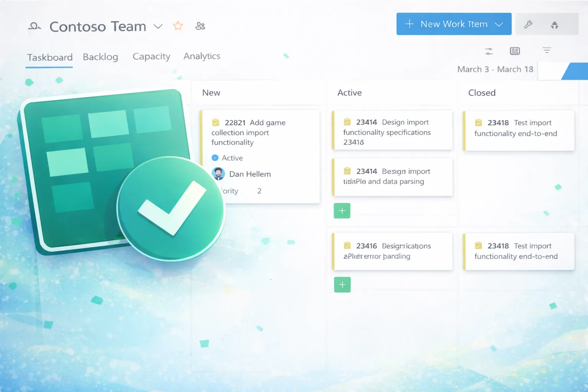Click the card layout icon above the date range

pyautogui.click(x=515, y=51)
